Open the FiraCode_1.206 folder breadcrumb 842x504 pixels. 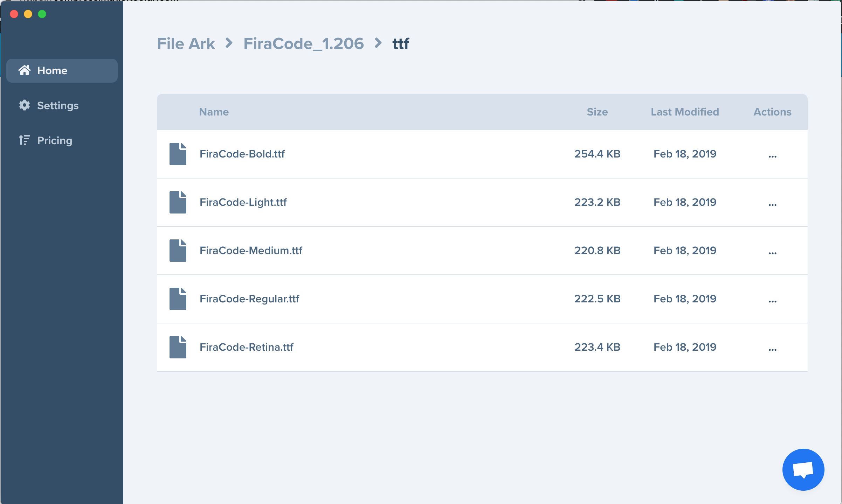pos(304,43)
